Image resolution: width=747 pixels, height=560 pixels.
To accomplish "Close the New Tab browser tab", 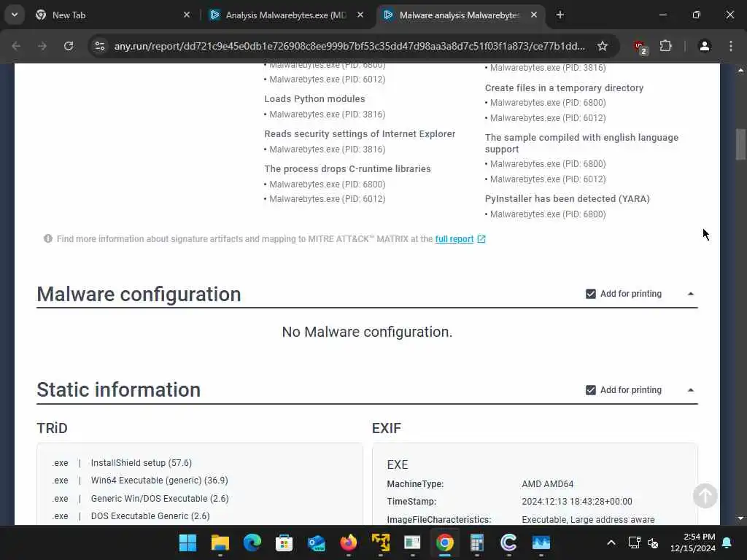I will [x=187, y=15].
